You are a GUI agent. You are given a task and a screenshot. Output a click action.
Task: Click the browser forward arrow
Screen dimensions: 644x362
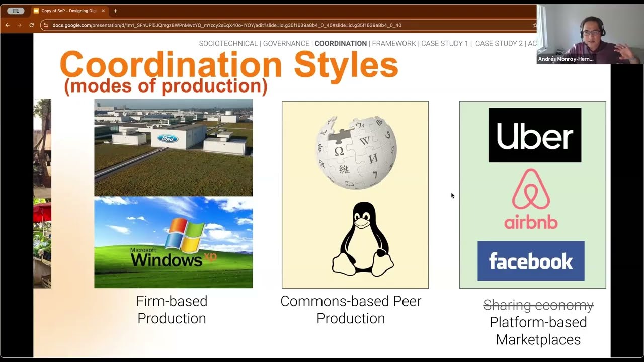19,25
